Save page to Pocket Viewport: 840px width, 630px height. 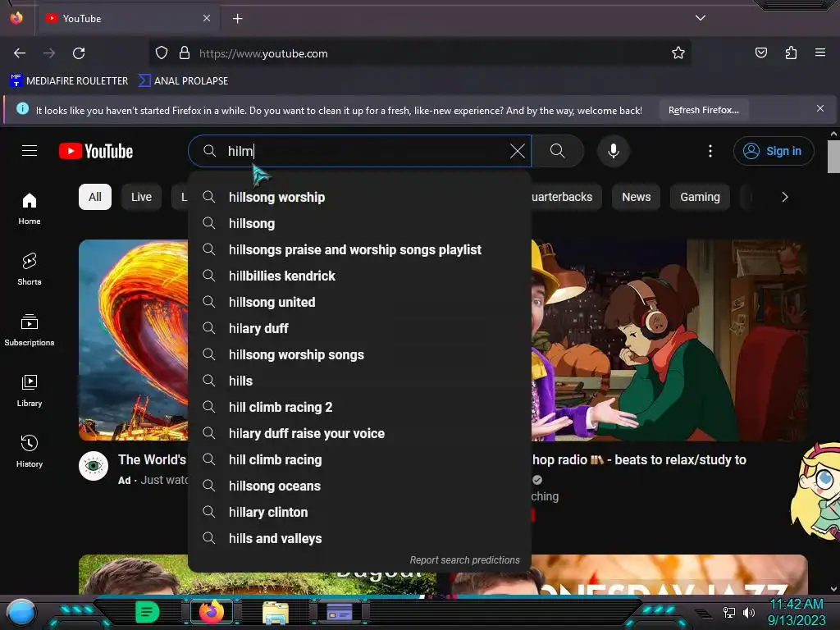760,53
